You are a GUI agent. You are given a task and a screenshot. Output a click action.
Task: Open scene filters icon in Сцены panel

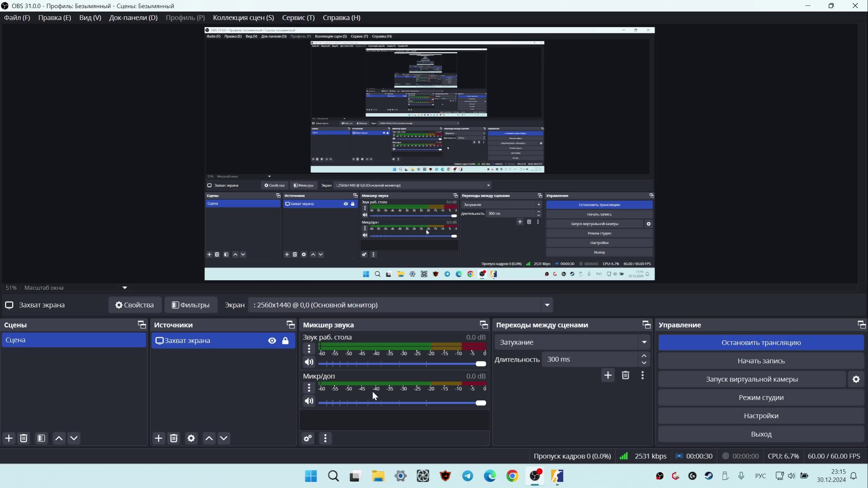pyautogui.click(x=41, y=438)
